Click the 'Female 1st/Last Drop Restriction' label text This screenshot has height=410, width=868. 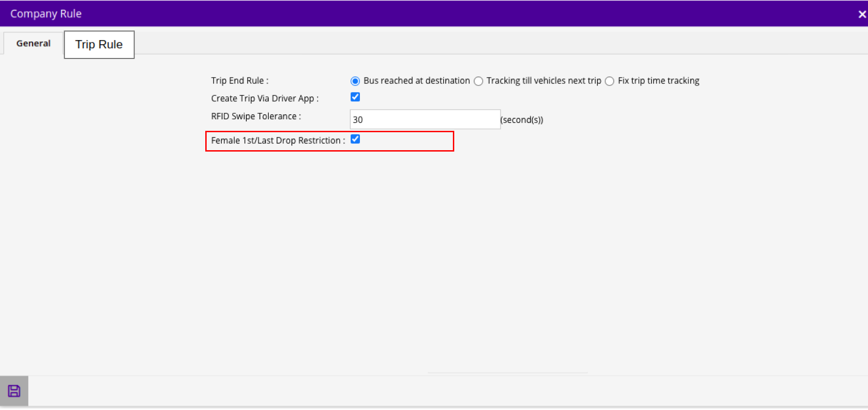pos(278,141)
